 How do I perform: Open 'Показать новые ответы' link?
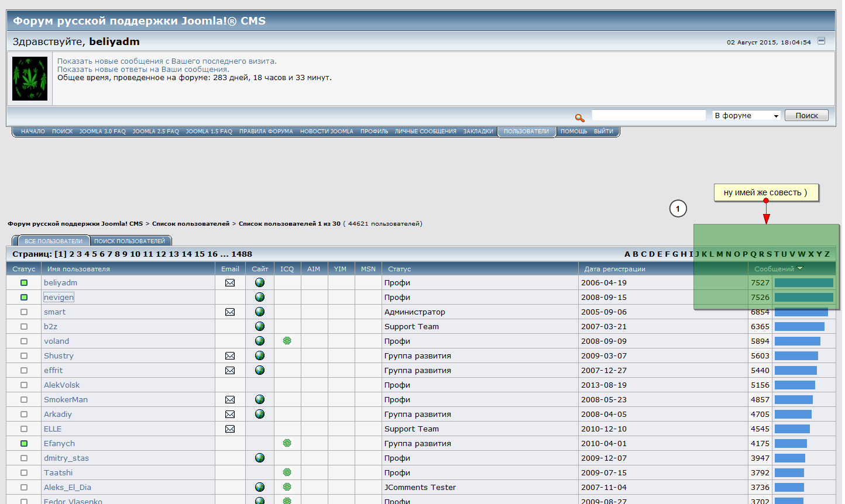[143, 70]
